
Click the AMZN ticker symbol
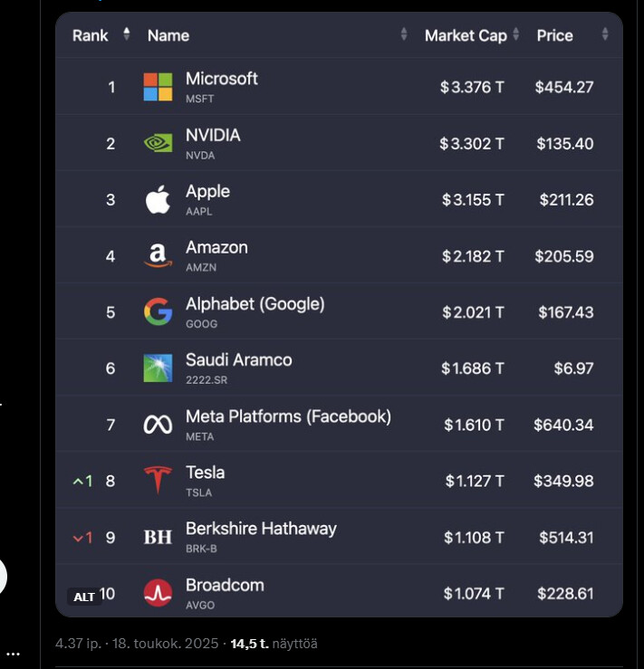[201, 268]
